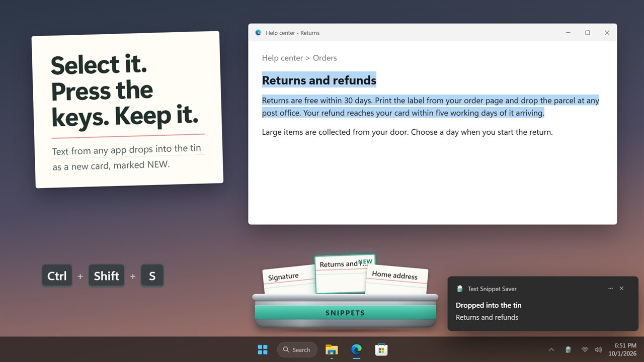This screenshot has width=644, height=362.
Task: Go to Help center in the breadcrumb
Action: pos(283,58)
